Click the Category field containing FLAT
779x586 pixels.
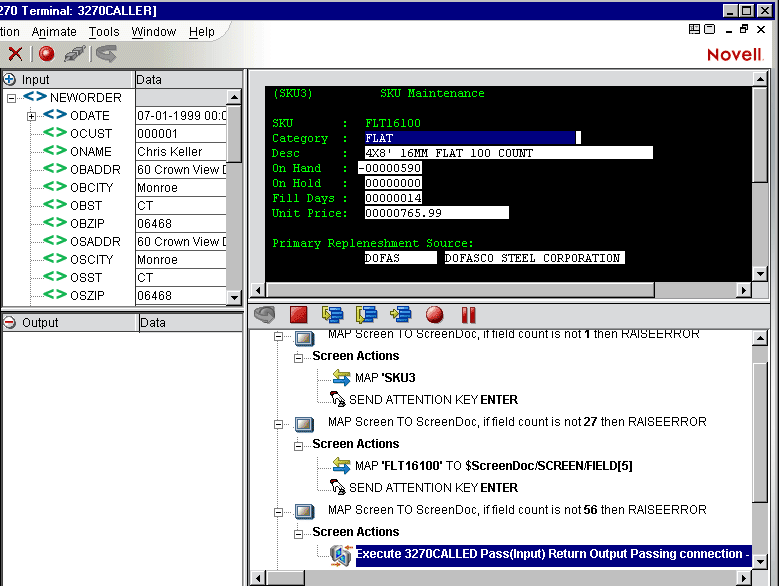(470, 138)
